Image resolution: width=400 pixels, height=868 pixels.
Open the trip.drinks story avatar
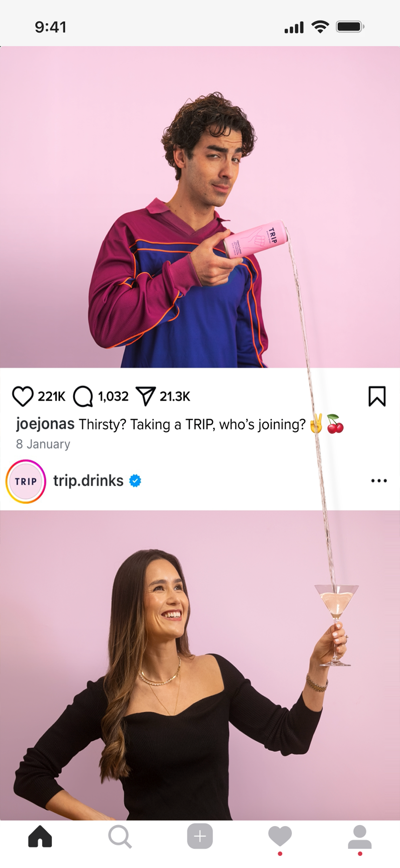click(26, 481)
